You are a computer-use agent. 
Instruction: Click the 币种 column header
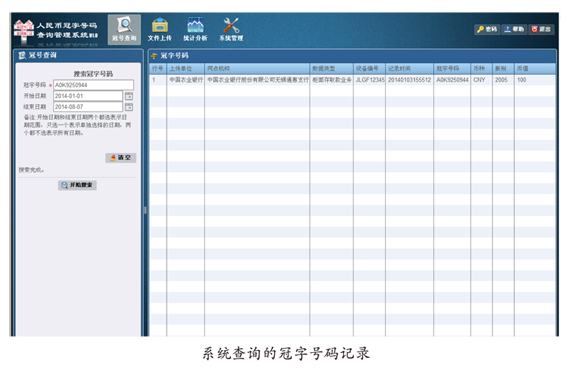click(481, 68)
